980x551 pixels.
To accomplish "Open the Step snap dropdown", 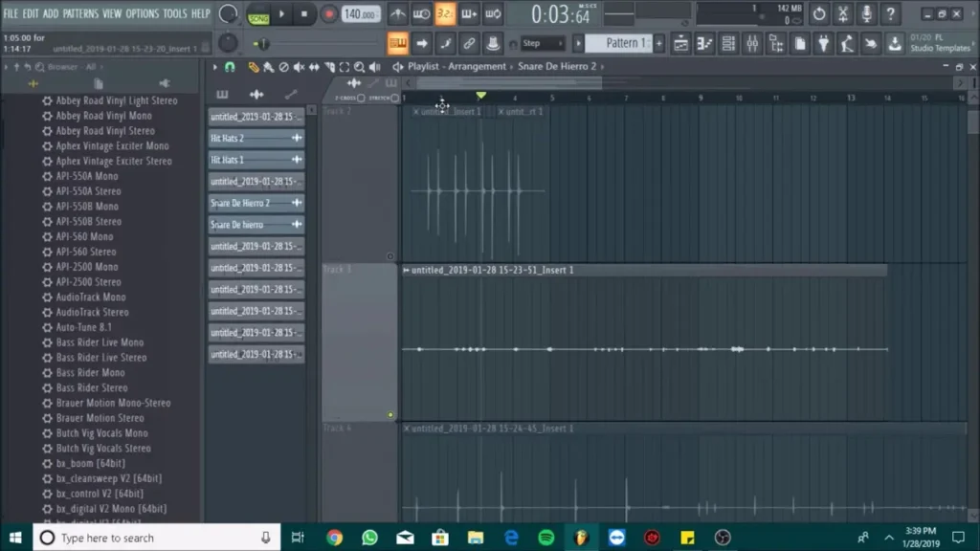I will [542, 43].
